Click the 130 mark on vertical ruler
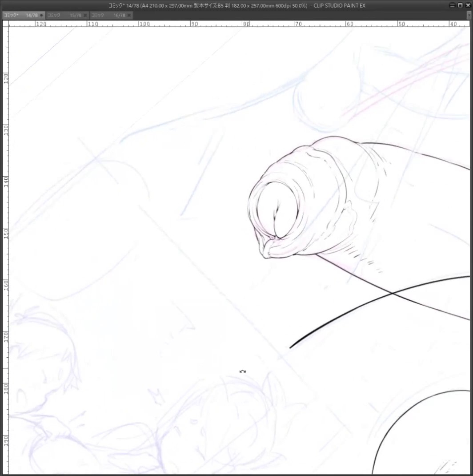The height and width of the screenshot is (476, 473). tap(6, 130)
